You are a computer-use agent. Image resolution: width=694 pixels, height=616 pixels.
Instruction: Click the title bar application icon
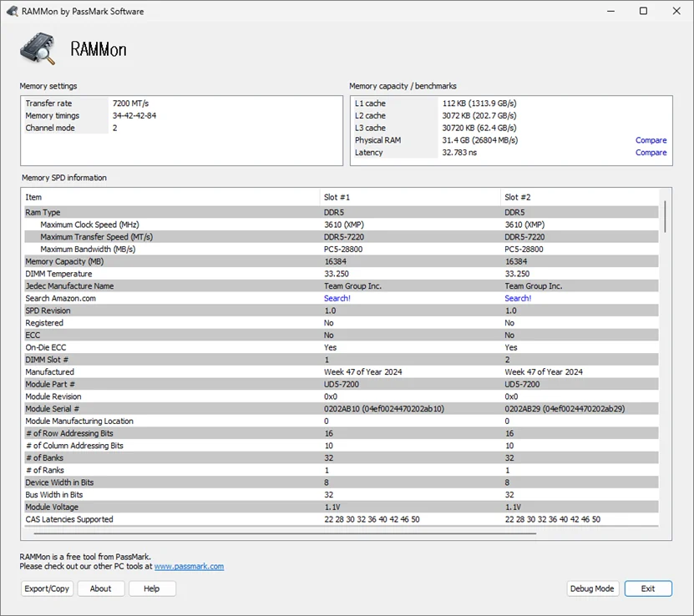[x=12, y=11]
